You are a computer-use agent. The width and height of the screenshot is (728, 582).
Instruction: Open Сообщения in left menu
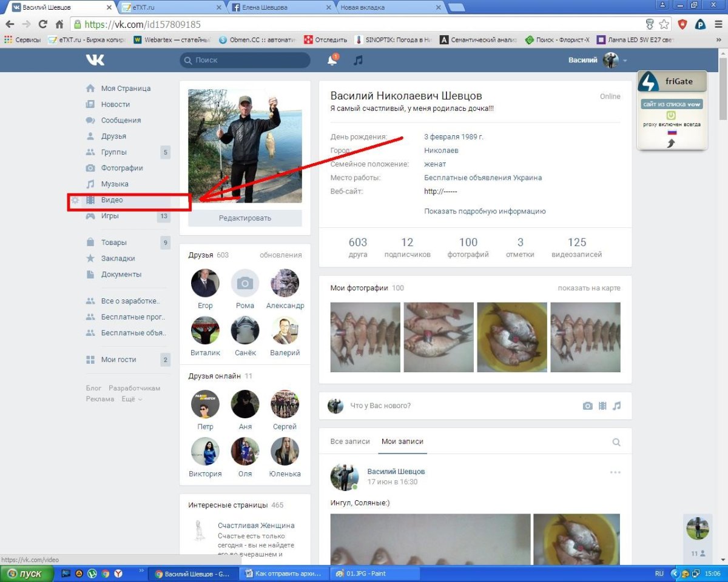click(121, 120)
